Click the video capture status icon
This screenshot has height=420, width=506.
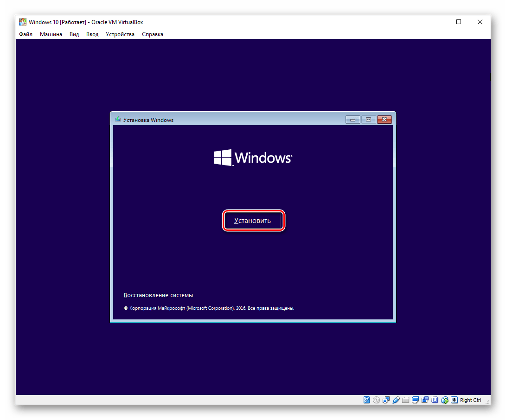pyautogui.click(x=425, y=400)
